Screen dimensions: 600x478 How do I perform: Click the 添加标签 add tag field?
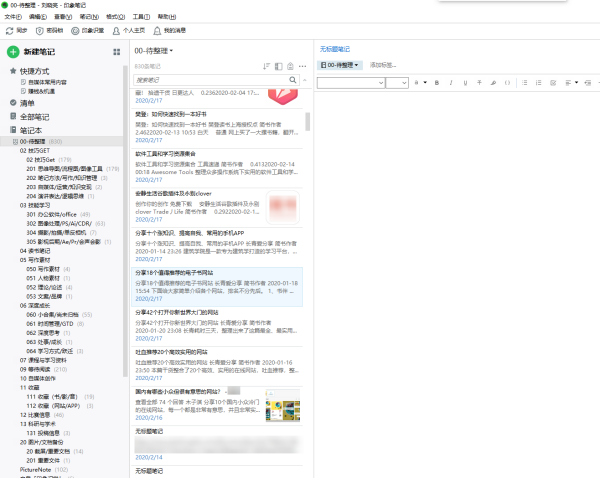383,65
